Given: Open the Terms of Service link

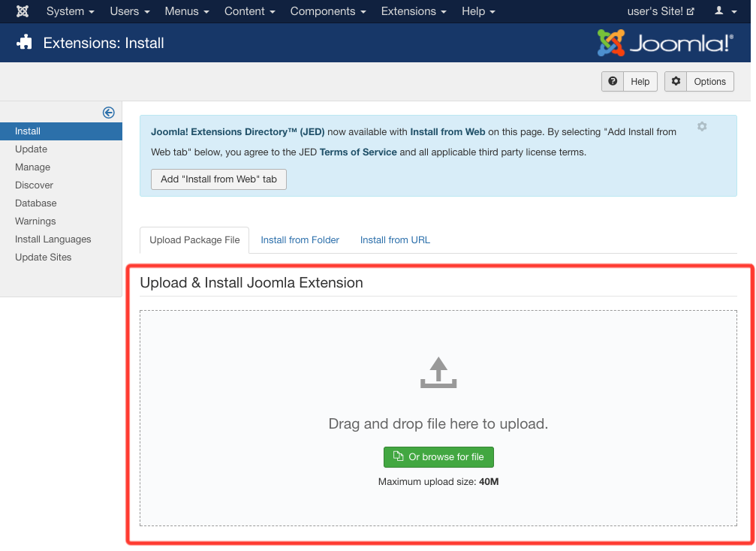Looking at the screenshot, I should 358,152.
